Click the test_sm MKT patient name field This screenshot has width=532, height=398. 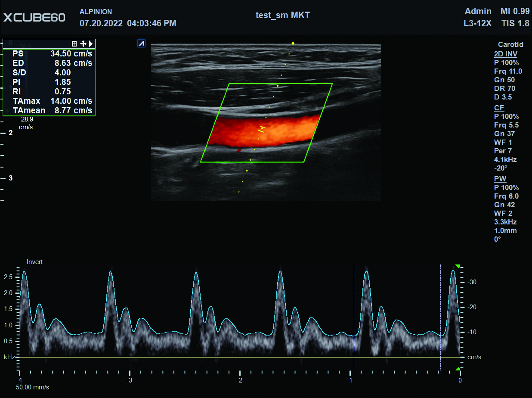point(282,16)
